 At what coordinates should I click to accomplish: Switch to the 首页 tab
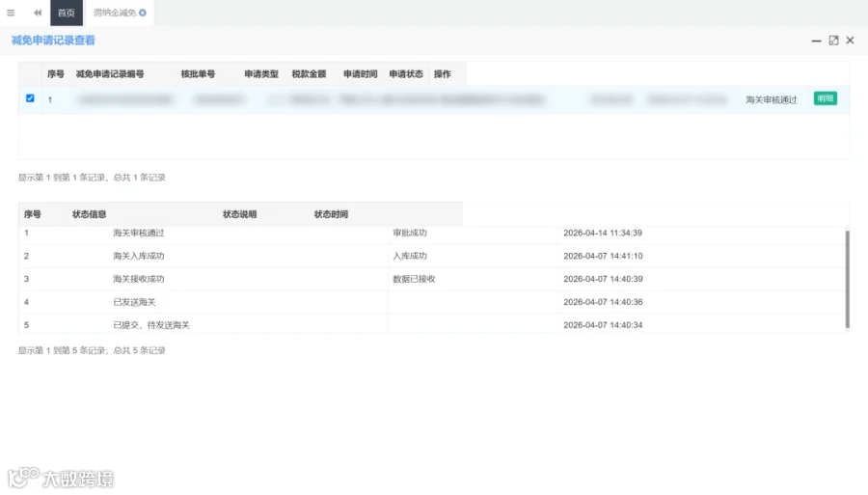click(x=67, y=13)
